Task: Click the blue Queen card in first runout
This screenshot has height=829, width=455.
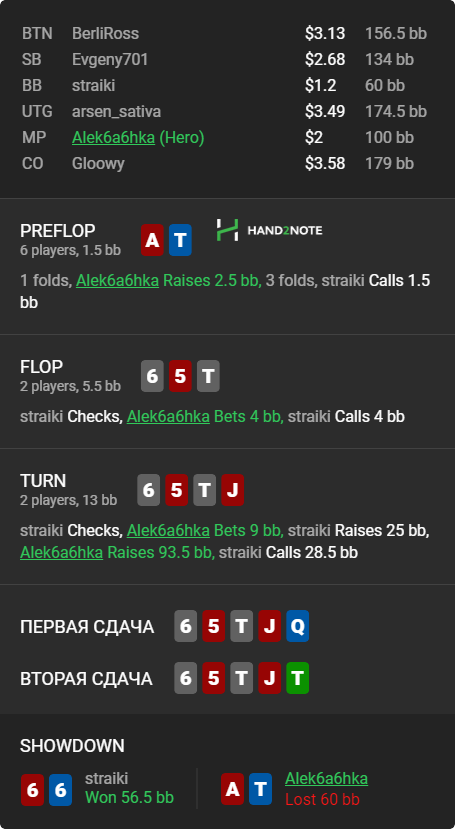Action: coord(298,626)
